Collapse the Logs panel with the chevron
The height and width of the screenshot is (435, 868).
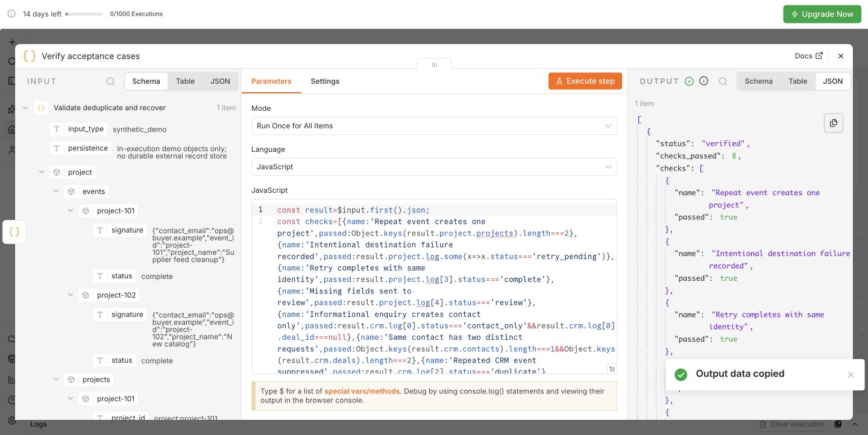point(854,424)
